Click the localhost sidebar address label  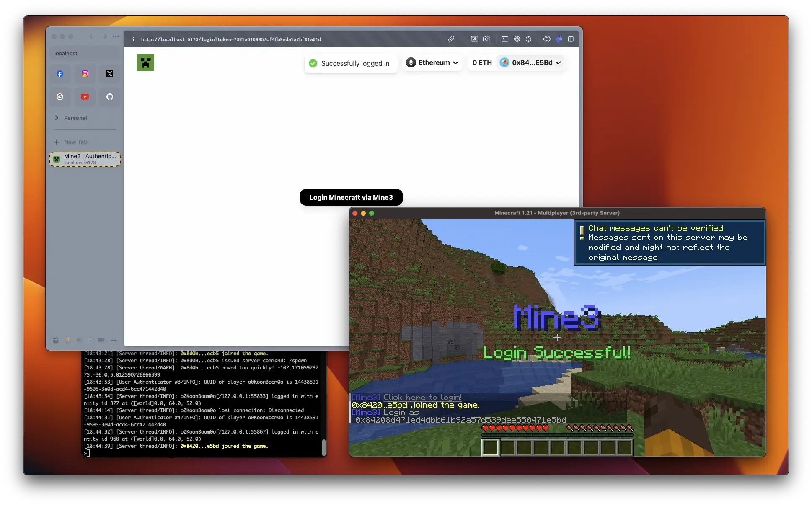66,54
